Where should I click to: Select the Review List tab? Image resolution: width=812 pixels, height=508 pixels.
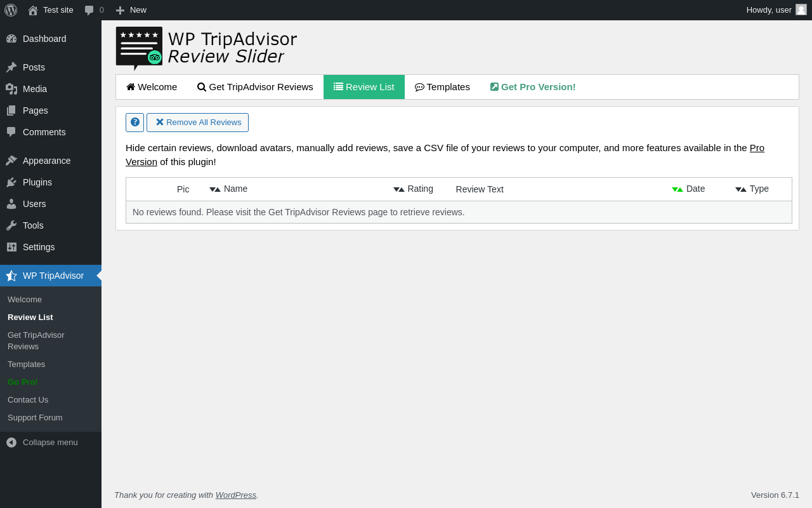(364, 87)
